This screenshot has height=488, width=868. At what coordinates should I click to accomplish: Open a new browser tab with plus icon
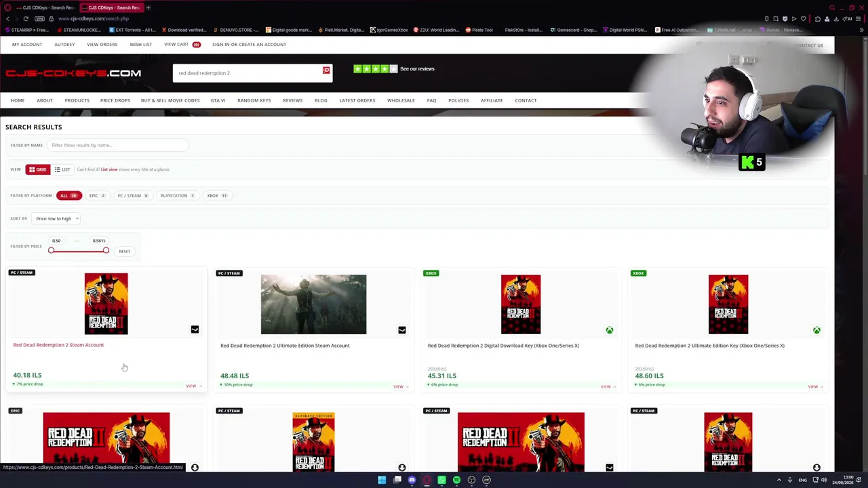click(x=148, y=7)
